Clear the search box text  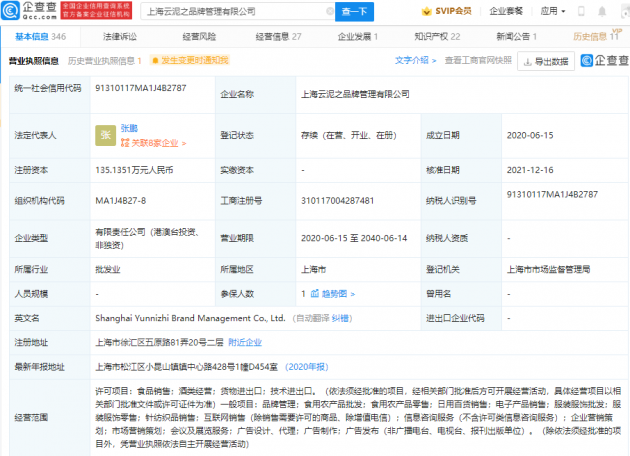[329, 11]
